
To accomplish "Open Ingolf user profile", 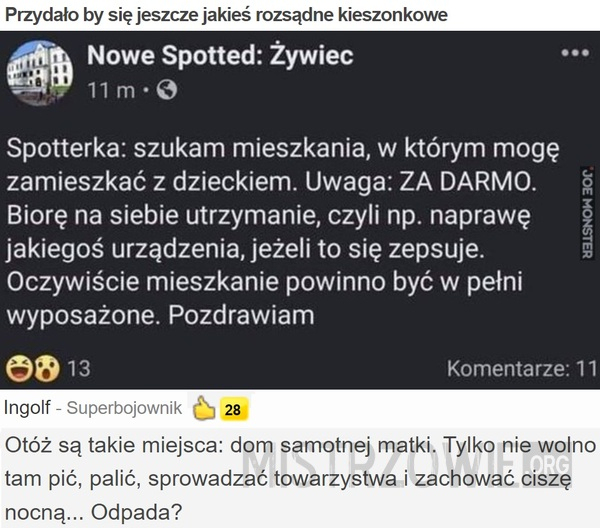I will [x=27, y=407].
